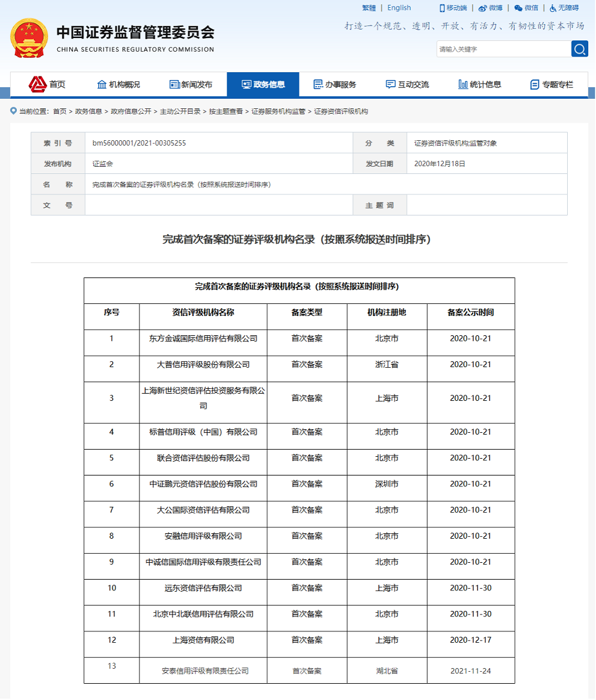The image size is (596, 700).
Task: Open the Weibo icon link
Action: click(483, 8)
